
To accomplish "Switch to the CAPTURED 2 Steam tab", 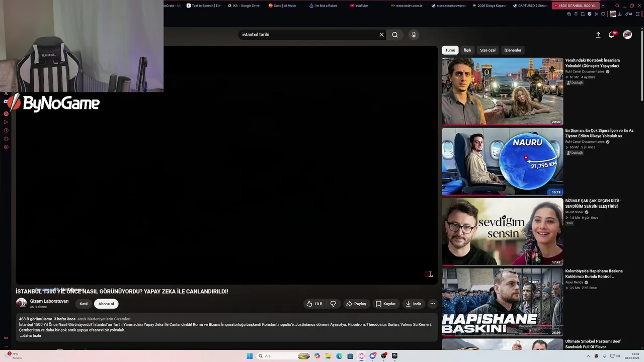I will coord(530,6).
